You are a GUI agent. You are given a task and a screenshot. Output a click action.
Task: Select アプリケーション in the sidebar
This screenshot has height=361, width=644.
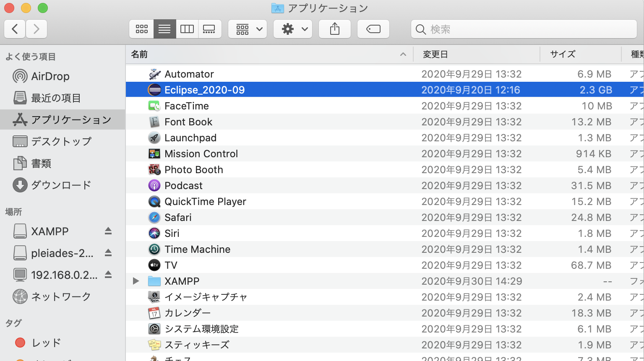point(63,120)
